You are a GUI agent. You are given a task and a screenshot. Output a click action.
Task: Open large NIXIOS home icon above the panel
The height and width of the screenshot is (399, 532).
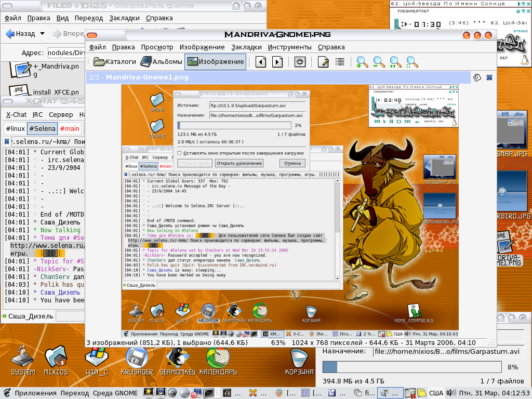point(56,361)
